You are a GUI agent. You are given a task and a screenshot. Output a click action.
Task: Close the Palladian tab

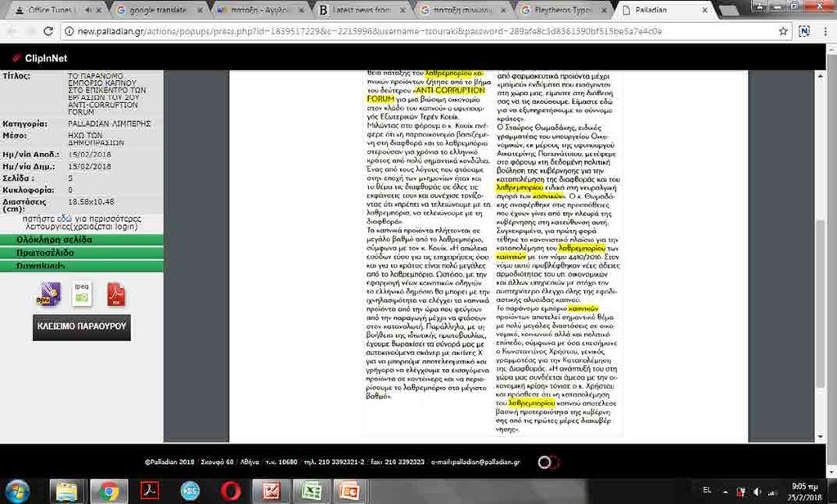[x=705, y=10]
